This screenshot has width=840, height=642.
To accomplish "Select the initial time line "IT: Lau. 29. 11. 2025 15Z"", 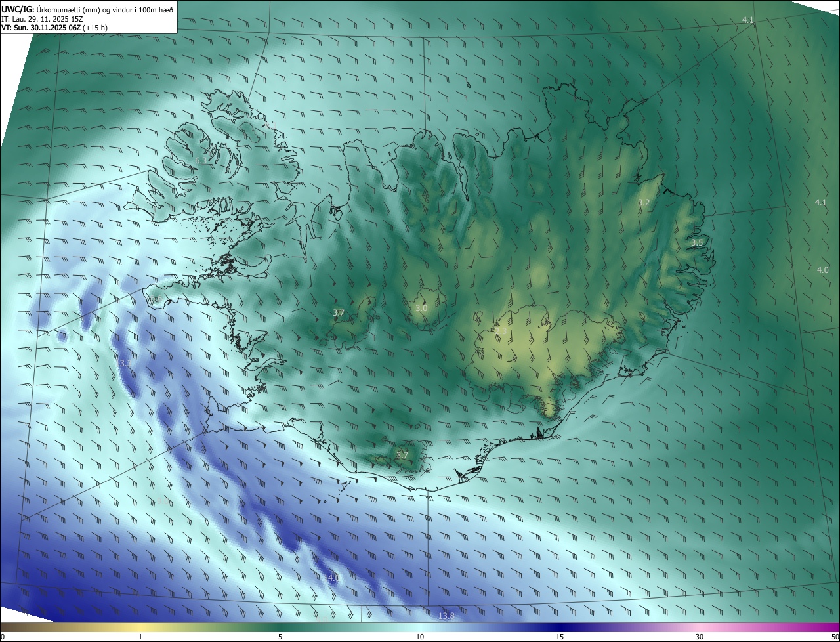I will pos(42,19).
